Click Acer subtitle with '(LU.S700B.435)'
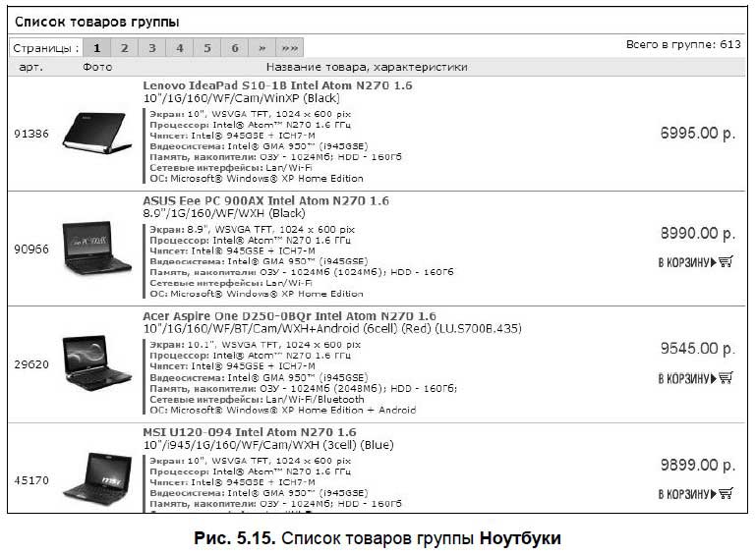Screen dimensions: 756x555 coord(332,328)
